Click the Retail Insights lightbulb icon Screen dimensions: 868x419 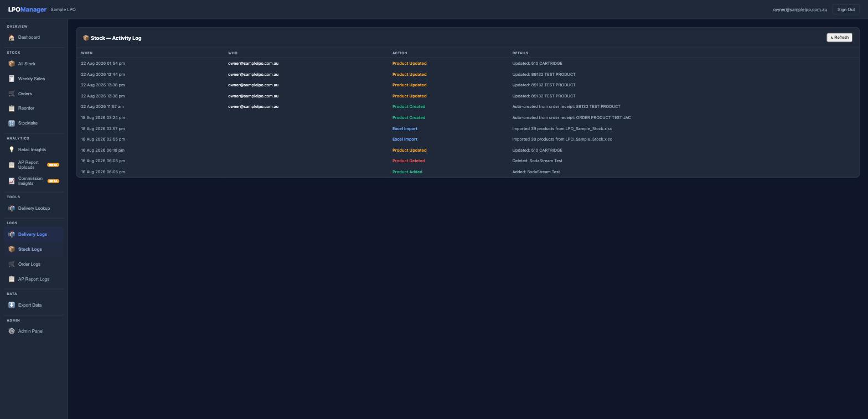coord(12,149)
